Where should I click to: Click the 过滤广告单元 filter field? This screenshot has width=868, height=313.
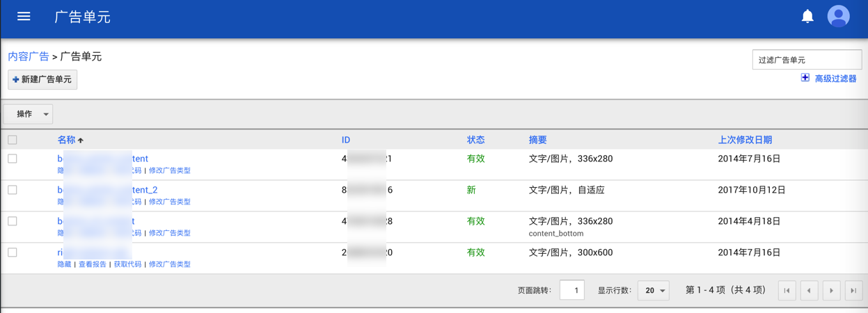[x=807, y=60]
